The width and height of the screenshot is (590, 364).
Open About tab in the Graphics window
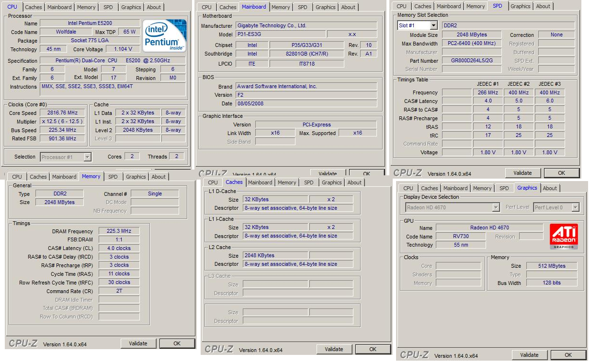click(549, 188)
